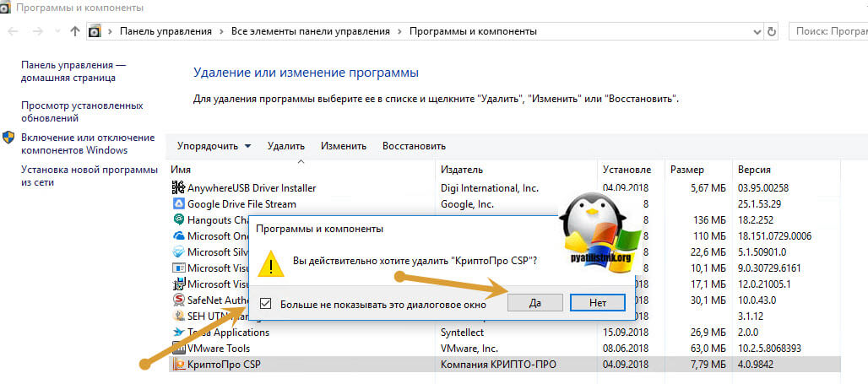The width and height of the screenshot is (868, 384).
Task: Click Изменить in the toolbar
Action: pyautogui.click(x=343, y=146)
